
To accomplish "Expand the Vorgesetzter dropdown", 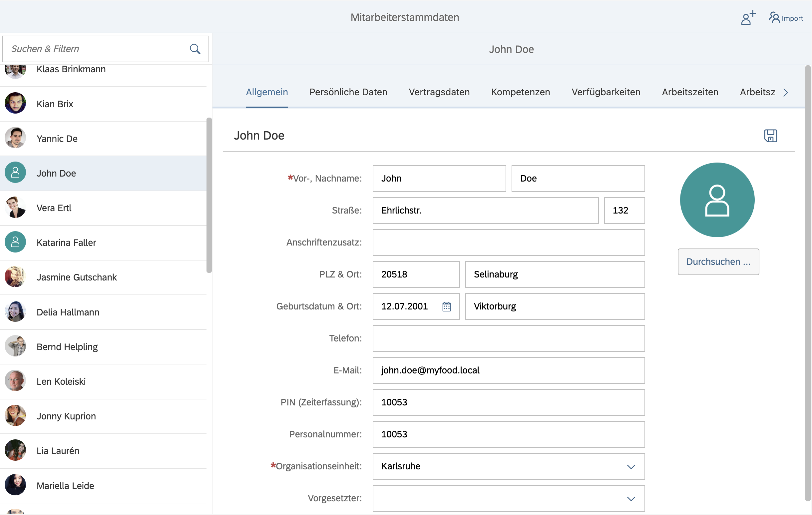I will 630,498.
